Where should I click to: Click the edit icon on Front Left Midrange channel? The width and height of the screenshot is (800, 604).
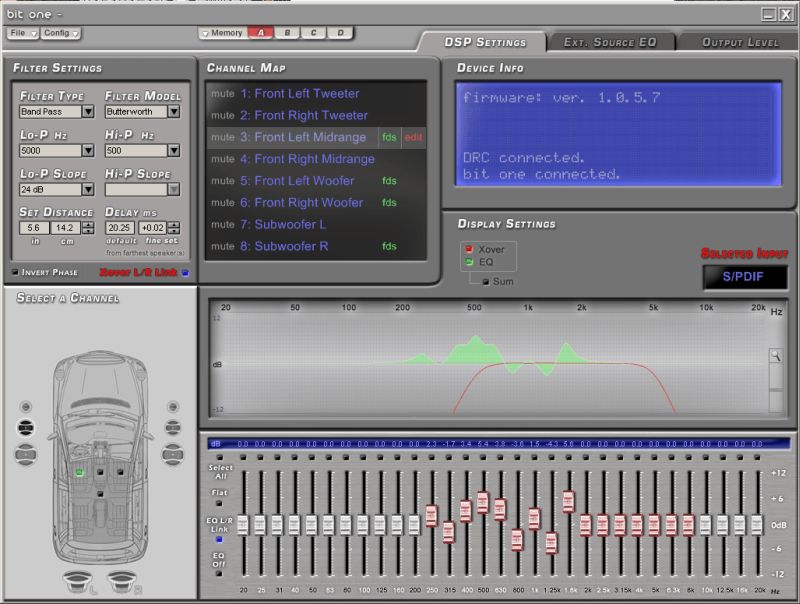pyautogui.click(x=413, y=138)
